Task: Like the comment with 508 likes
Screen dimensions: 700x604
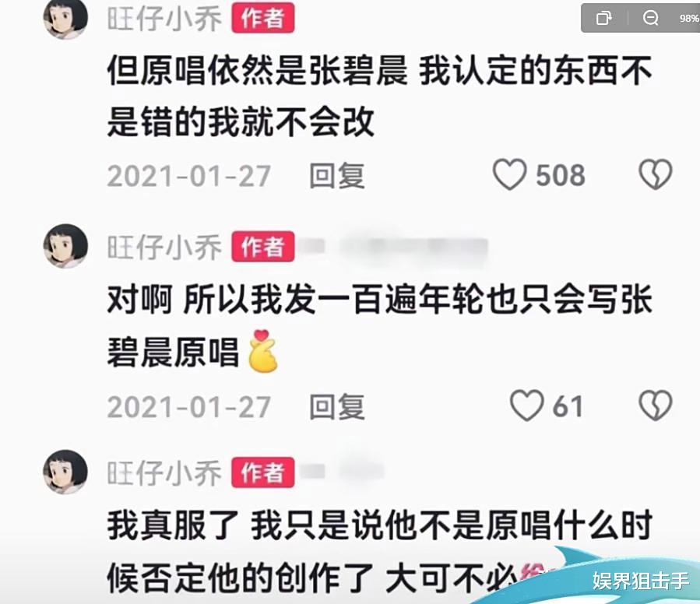Action: coord(509,174)
